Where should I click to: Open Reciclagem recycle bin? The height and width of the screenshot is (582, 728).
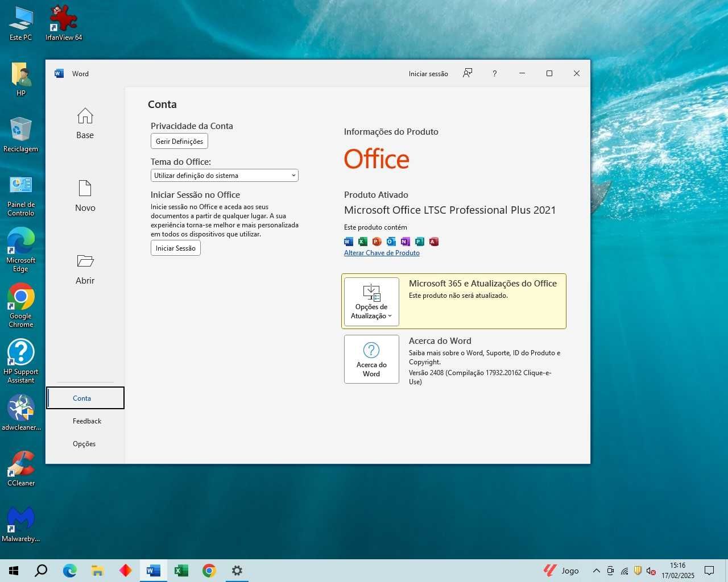21,135
